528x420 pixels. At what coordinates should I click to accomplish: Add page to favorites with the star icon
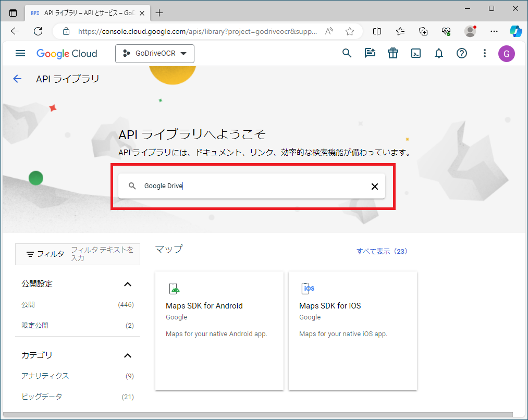(350, 31)
